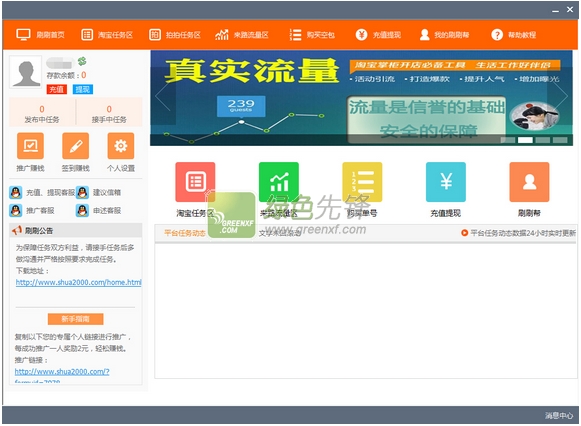
Task: Click the red 充值 button
Action: (56, 89)
